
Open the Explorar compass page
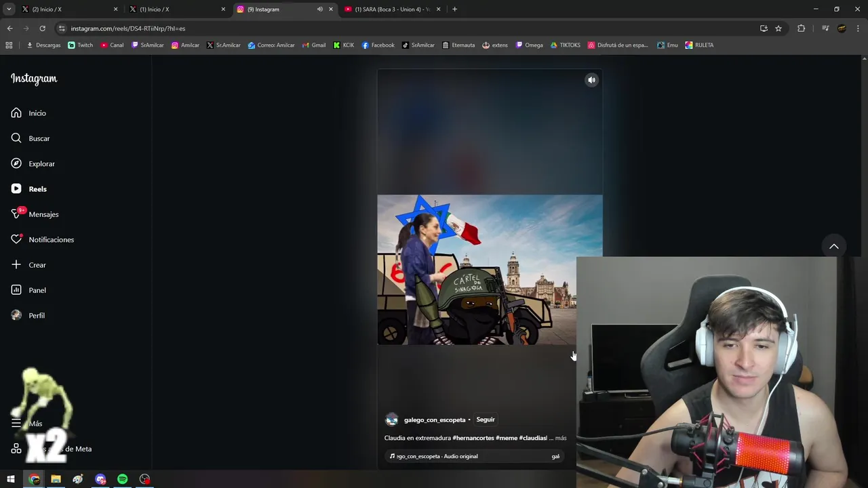pyautogui.click(x=33, y=163)
